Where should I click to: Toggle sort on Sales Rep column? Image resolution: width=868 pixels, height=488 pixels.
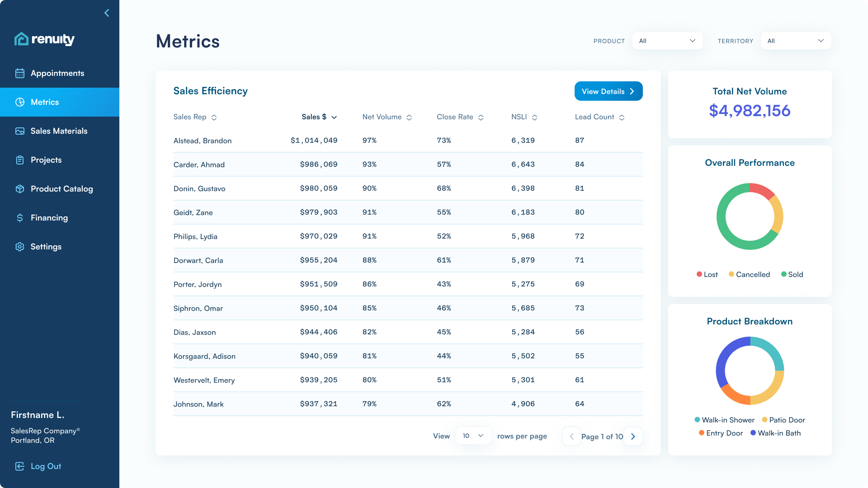pyautogui.click(x=214, y=117)
